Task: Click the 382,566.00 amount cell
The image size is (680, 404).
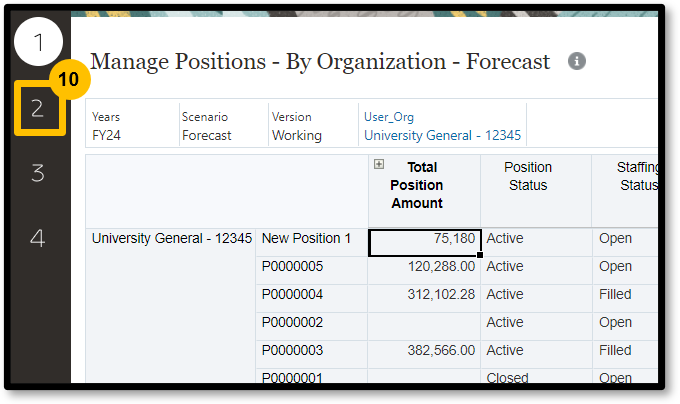Action: pyautogui.click(x=425, y=351)
